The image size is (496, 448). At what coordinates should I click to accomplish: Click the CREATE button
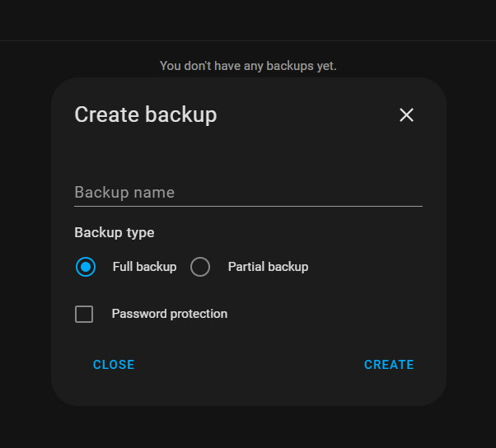[x=389, y=365]
